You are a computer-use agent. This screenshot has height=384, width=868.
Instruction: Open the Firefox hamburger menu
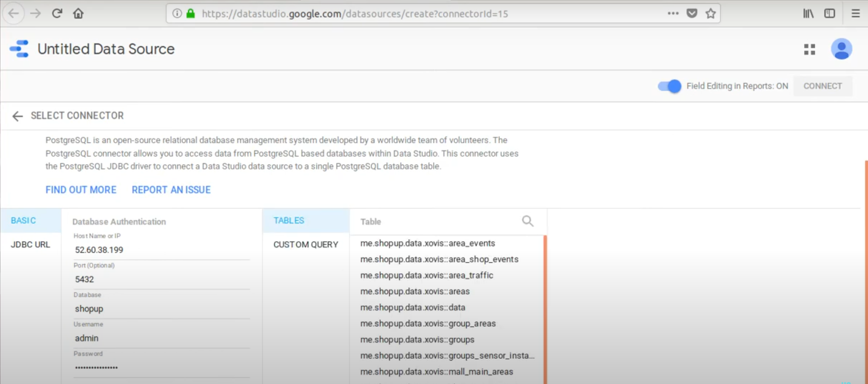856,13
